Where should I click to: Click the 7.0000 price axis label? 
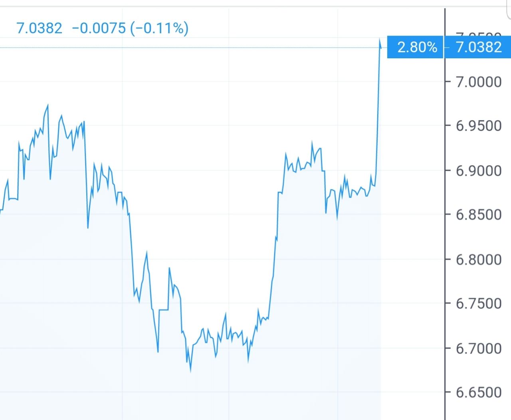478,82
